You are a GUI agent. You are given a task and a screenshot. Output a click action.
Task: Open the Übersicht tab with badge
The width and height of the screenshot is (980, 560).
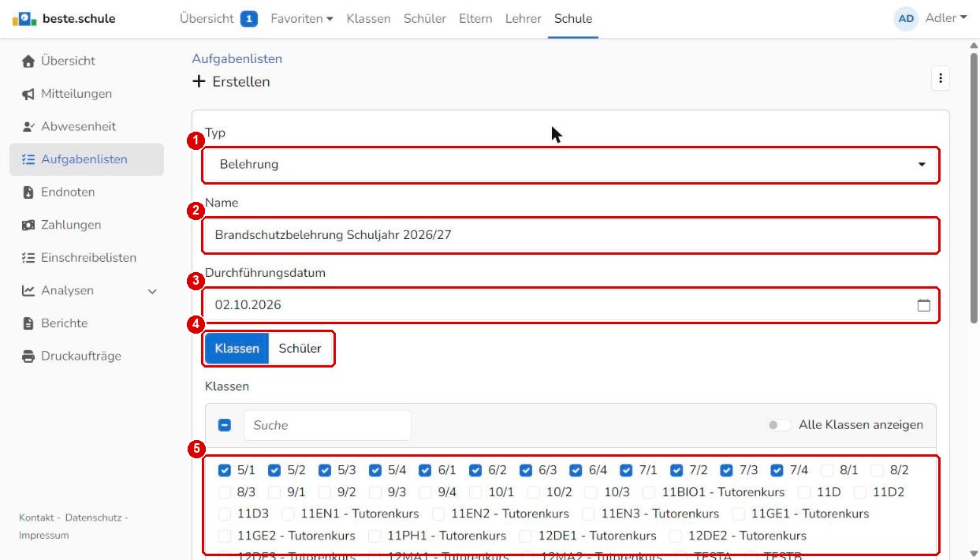[219, 18]
